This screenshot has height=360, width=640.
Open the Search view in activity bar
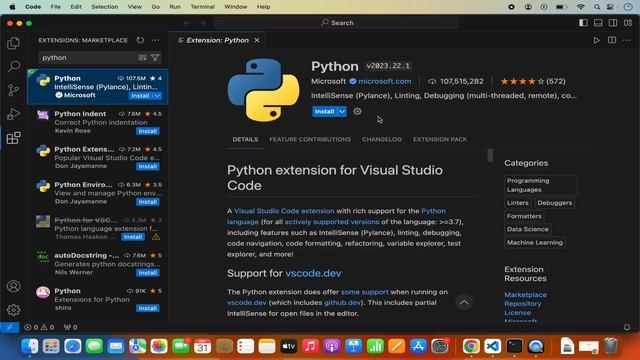tap(13, 66)
